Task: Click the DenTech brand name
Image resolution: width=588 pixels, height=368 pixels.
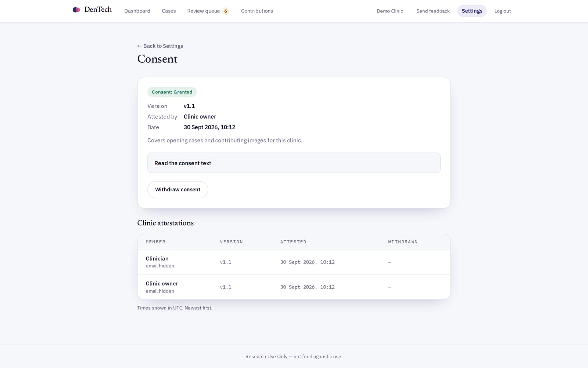Action: click(x=98, y=10)
